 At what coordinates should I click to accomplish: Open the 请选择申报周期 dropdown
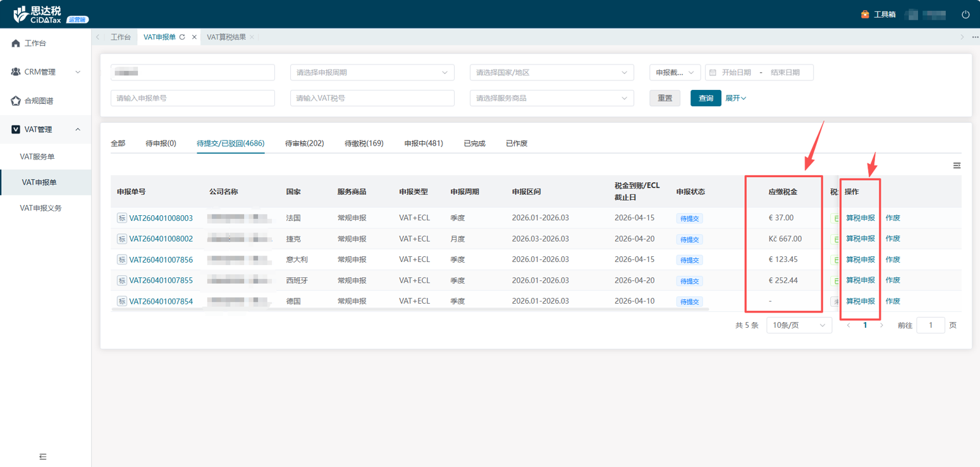point(372,73)
